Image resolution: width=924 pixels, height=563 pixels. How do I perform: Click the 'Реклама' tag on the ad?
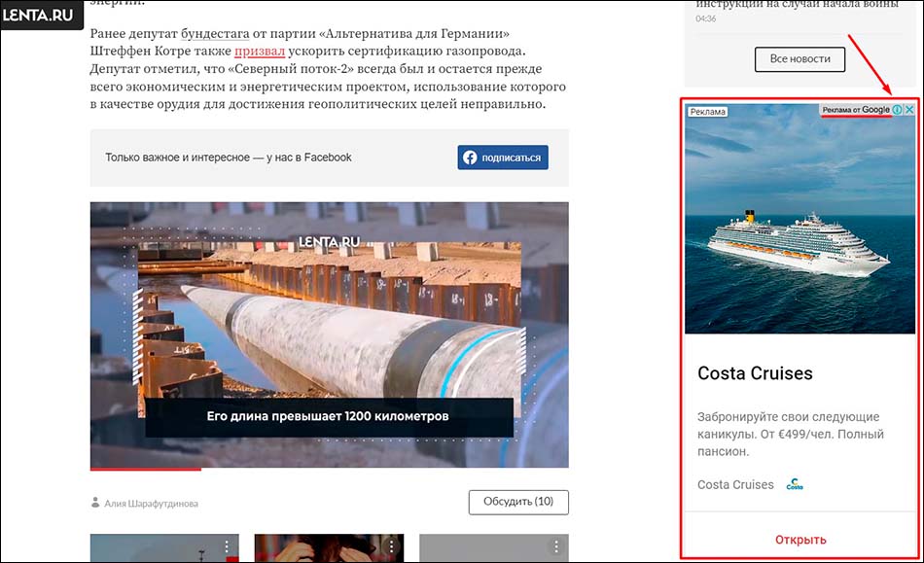pos(708,111)
